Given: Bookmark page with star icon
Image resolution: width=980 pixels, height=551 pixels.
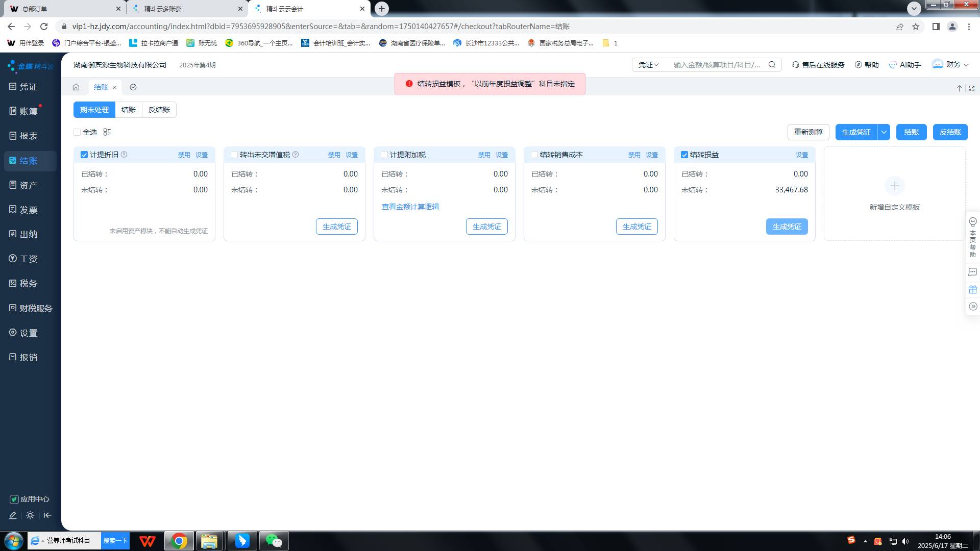Looking at the screenshot, I should 916,27.
